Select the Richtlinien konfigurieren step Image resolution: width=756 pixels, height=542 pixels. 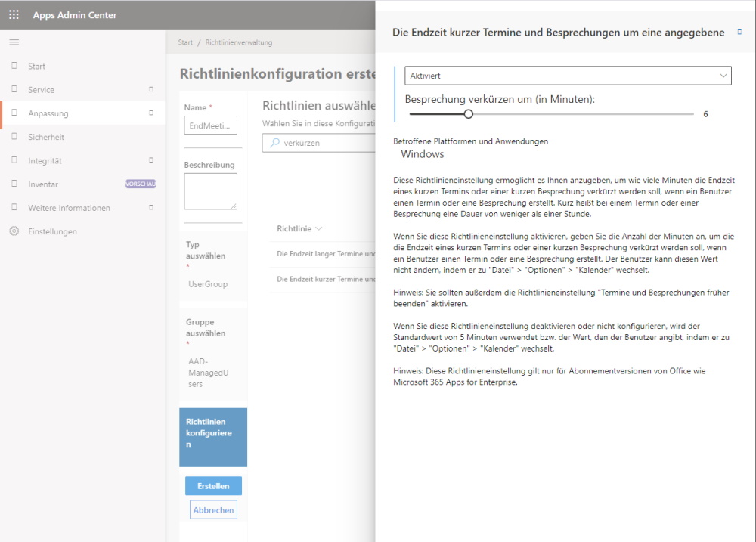[x=213, y=438]
